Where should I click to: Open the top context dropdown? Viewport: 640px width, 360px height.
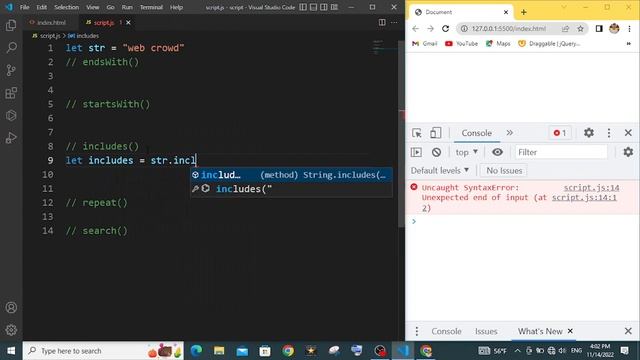point(466,152)
